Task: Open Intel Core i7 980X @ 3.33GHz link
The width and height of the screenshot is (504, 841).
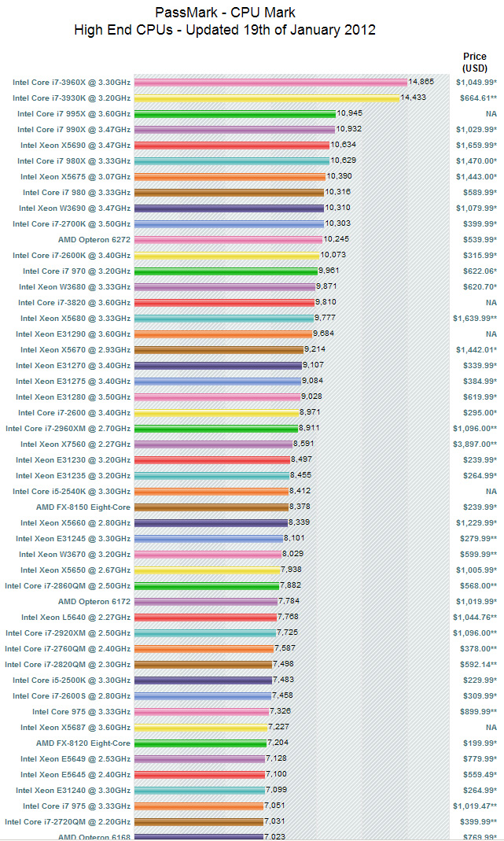Action: 73,161
